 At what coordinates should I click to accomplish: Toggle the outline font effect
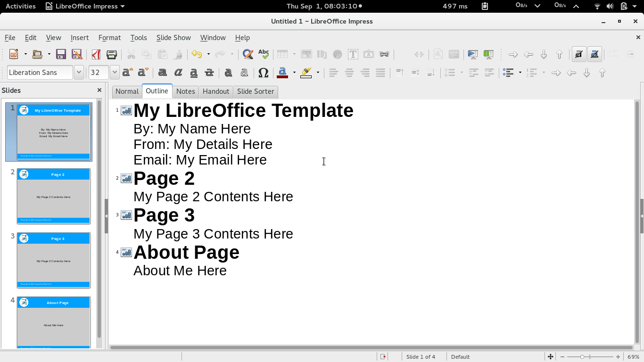point(244,73)
